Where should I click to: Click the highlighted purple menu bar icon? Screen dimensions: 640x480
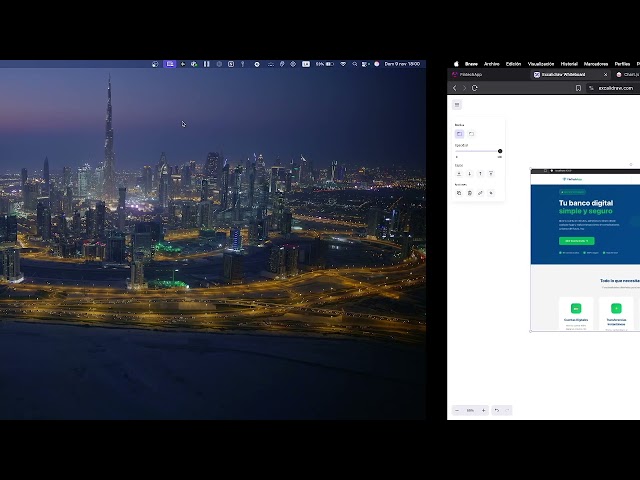pyautogui.click(x=170, y=64)
